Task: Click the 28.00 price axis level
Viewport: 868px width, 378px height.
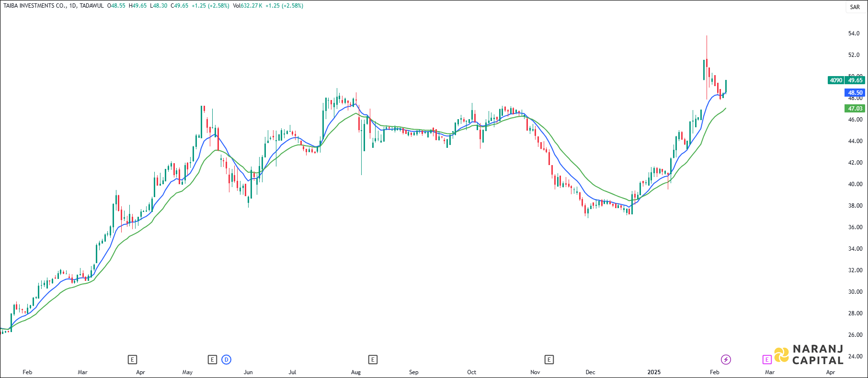Action: click(x=855, y=313)
